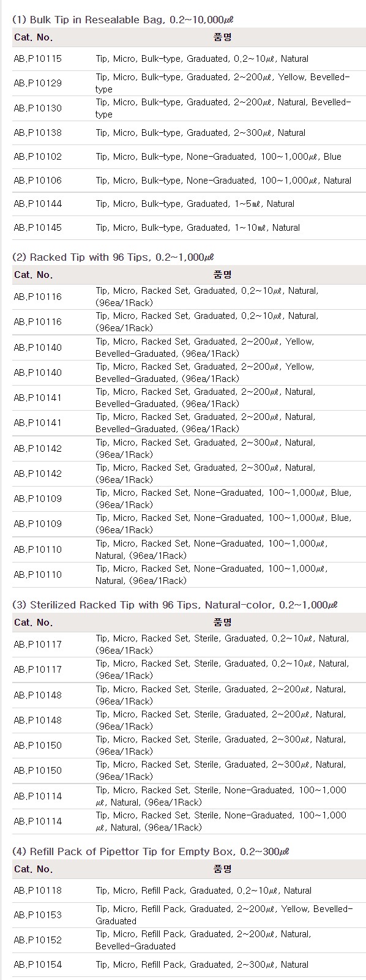The height and width of the screenshot is (980, 366).
Task: Click the first AB.P10140 catalog number
Action: pos(37,348)
